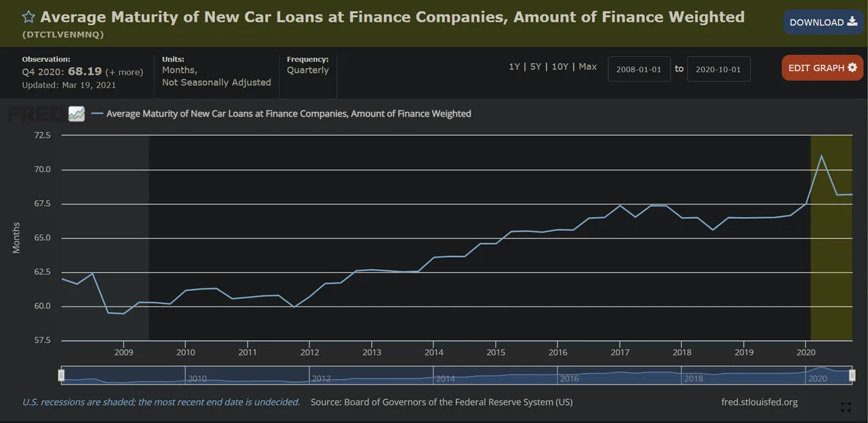Click the 2009 x-axis label
Image resolution: width=868 pixels, height=423 pixels.
point(123,352)
